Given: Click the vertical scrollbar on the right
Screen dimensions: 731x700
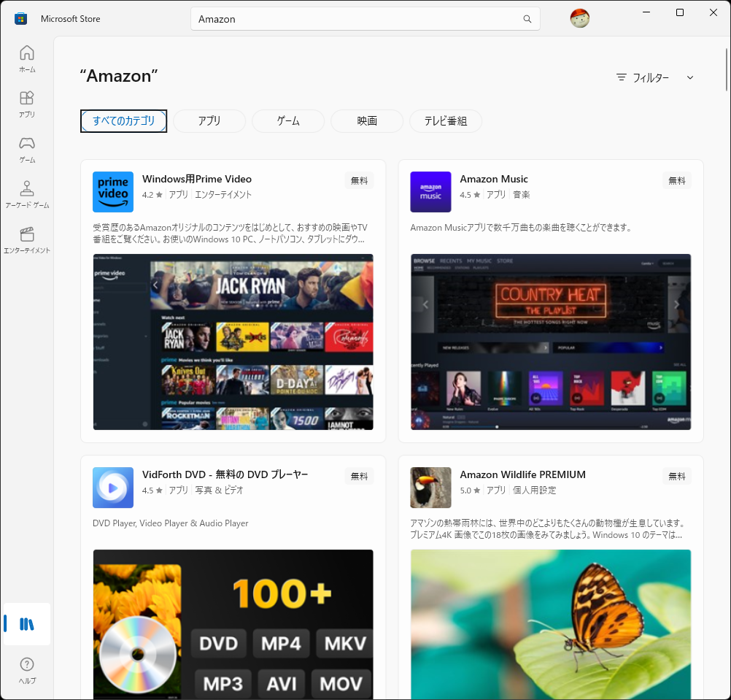Looking at the screenshot, I should [727, 69].
